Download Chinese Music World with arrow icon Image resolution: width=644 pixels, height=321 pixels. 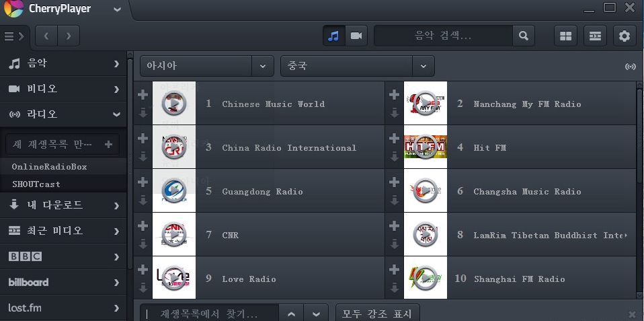tap(143, 113)
